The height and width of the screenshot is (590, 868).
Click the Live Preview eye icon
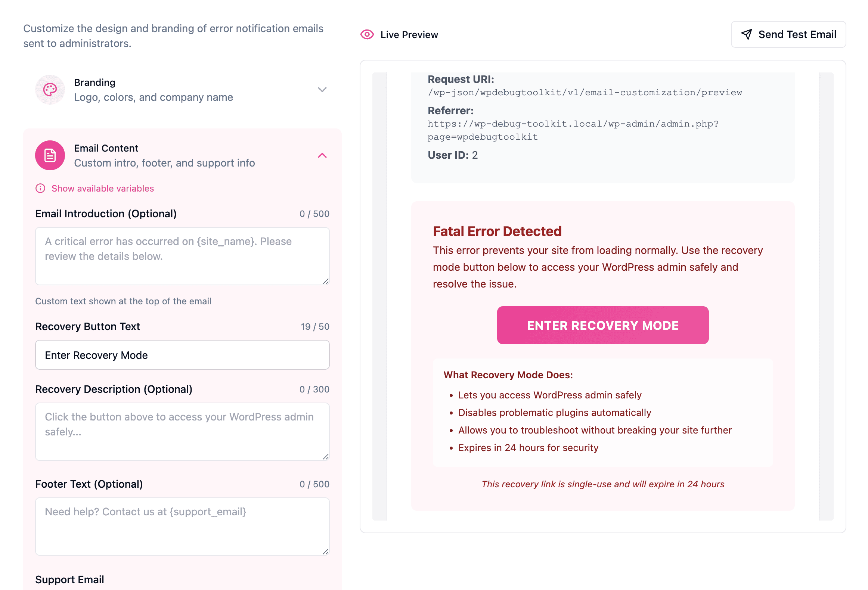367,35
